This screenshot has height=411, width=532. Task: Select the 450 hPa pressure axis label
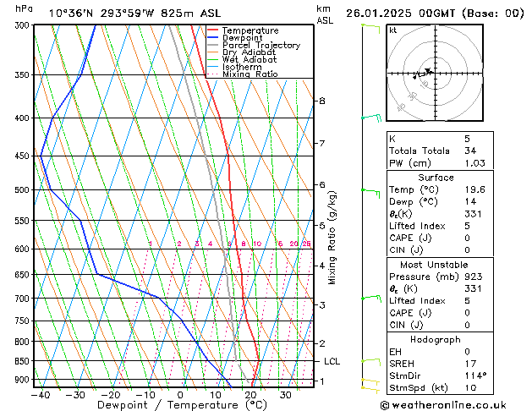point(24,156)
